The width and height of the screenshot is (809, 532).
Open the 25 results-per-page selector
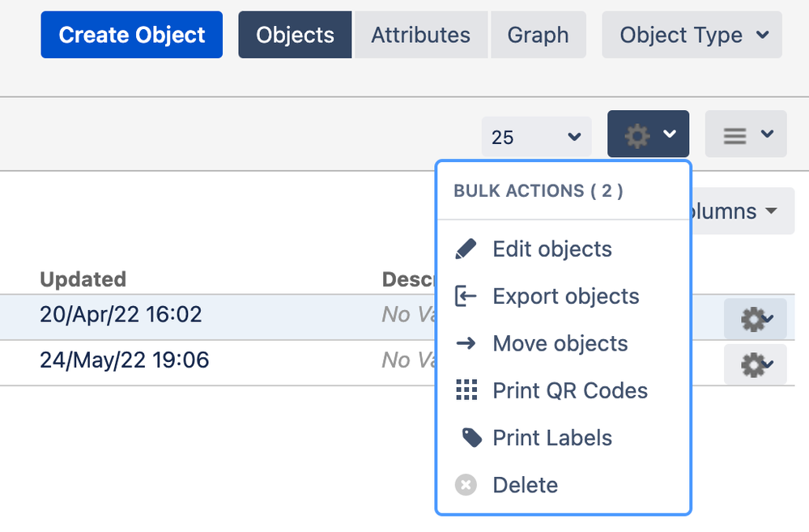coord(534,137)
